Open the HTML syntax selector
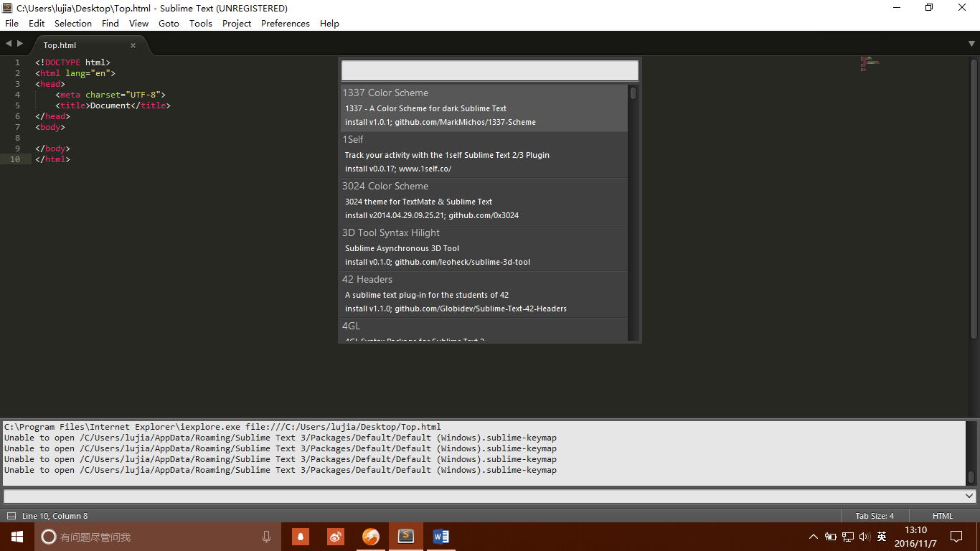Image resolution: width=980 pixels, height=551 pixels. point(943,516)
